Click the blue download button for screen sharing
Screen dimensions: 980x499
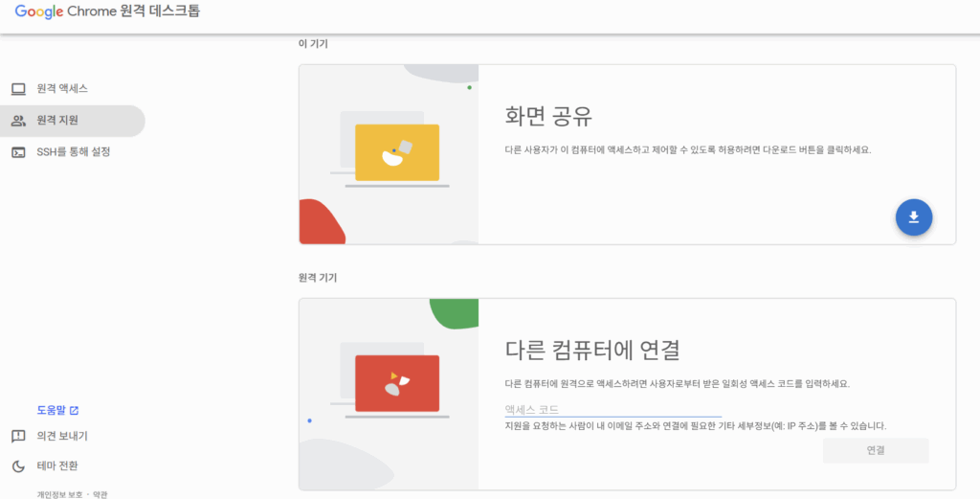tap(913, 217)
